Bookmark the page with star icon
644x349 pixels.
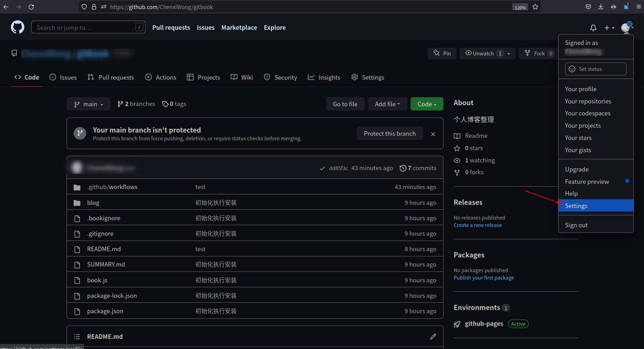click(535, 7)
